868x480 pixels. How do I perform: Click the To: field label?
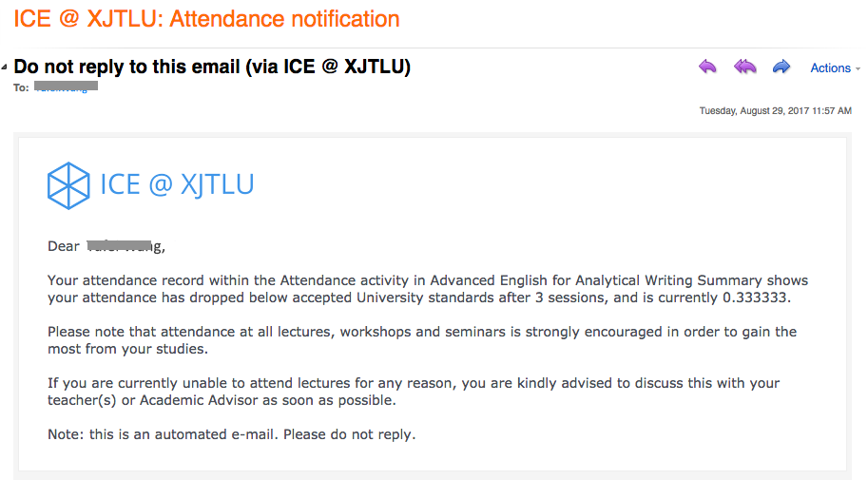coord(21,87)
